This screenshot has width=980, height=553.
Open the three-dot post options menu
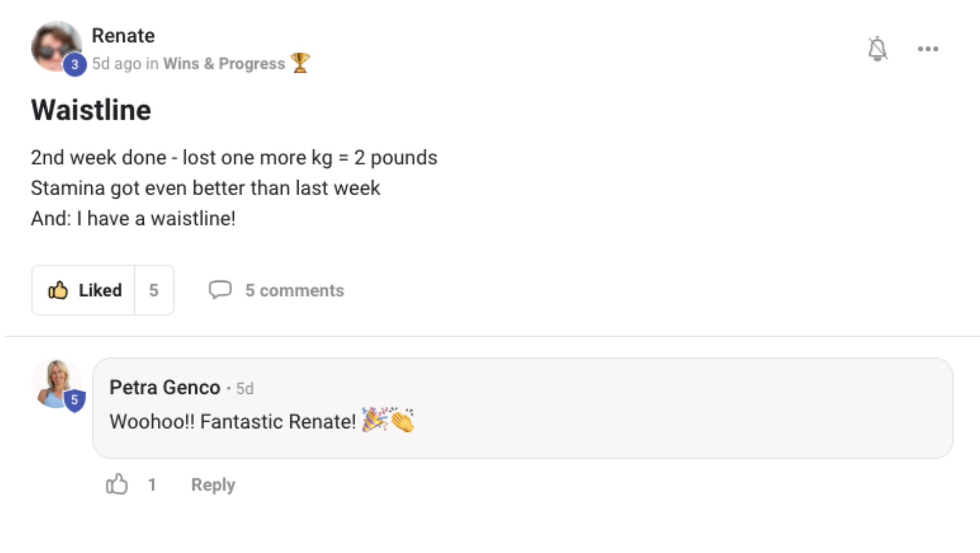pyautogui.click(x=927, y=49)
